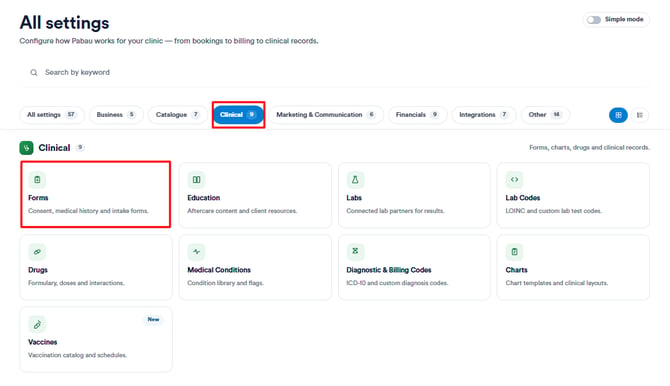Image resolution: width=670 pixels, height=386 pixels.
Task: Click the Drugs pill icon
Action: pyautogui.click(x=37, y=252)
